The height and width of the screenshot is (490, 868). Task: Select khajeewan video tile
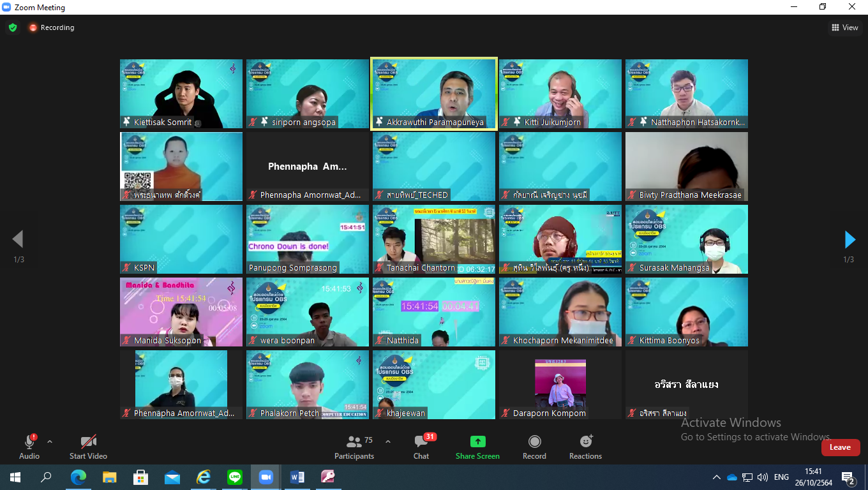tap(434, 385)
